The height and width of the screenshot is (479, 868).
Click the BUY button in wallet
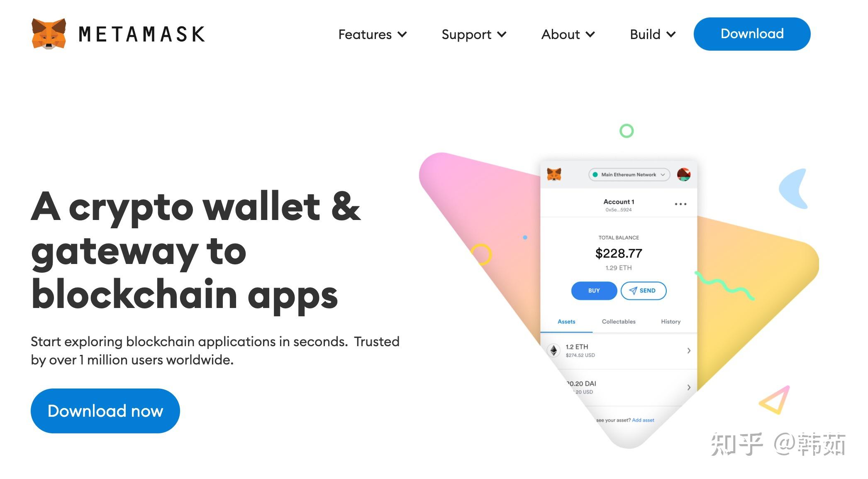pyautogui.click(x=592, y=290)
